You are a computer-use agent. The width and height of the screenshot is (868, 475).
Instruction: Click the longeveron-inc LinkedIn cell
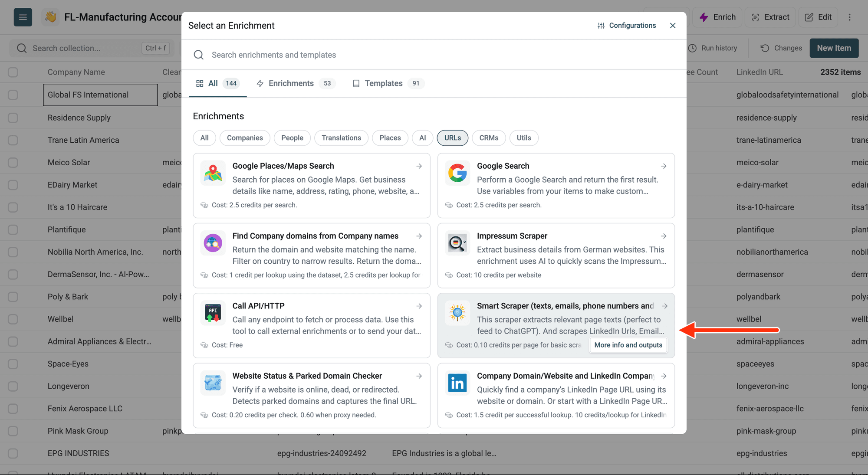pos(763,386)
